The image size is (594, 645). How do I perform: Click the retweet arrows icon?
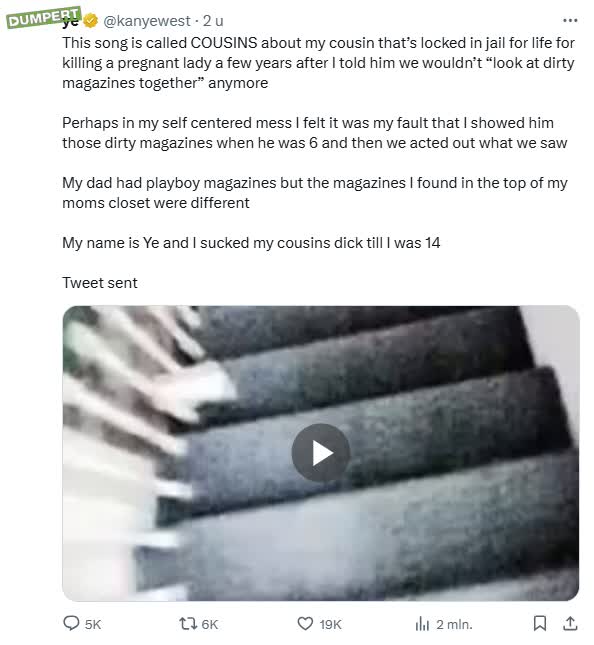188,624
